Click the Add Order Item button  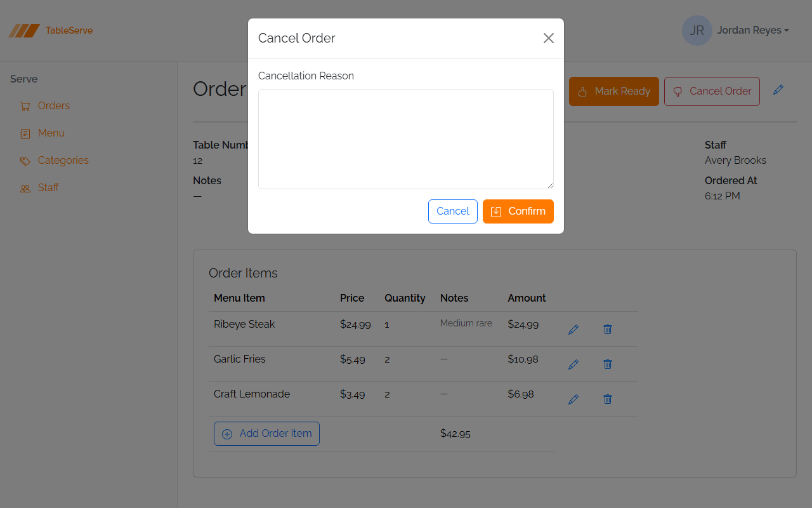(266, 434)
